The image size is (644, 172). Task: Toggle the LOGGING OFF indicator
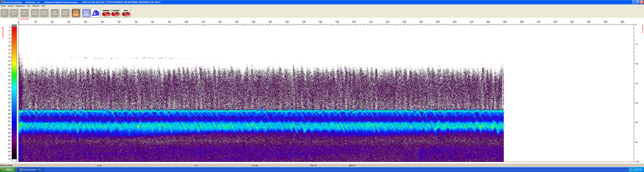[x=115, y=13]
